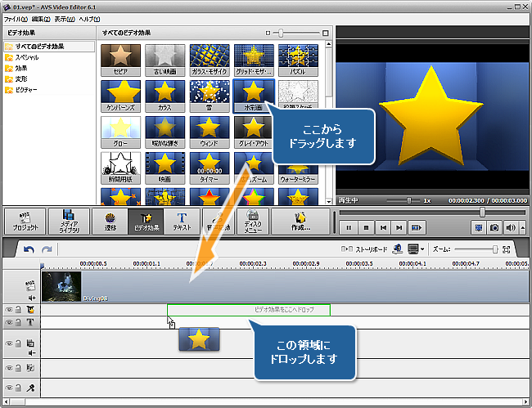
Task: Select the タイマー timer effect thumbnail
Action: point(210,168)
